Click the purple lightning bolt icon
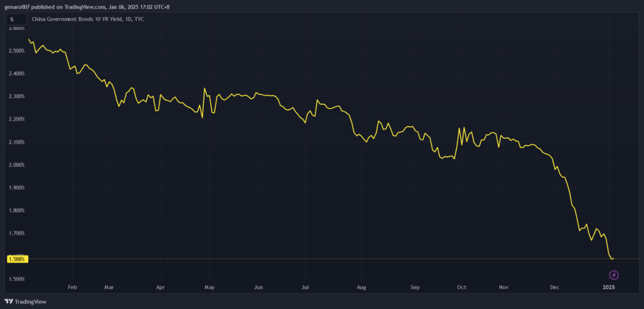Viewport: 644px width, 309px height. [x=614, y=275]
